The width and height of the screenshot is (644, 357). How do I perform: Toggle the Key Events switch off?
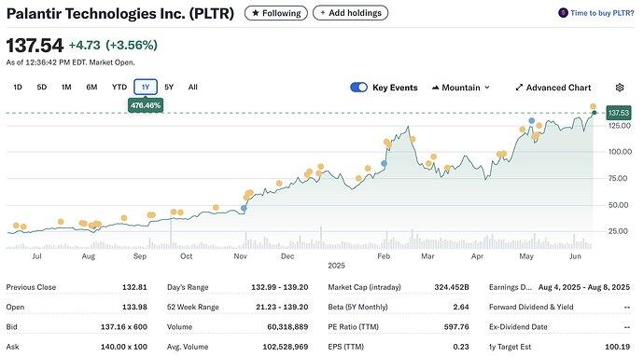[358, 88]
